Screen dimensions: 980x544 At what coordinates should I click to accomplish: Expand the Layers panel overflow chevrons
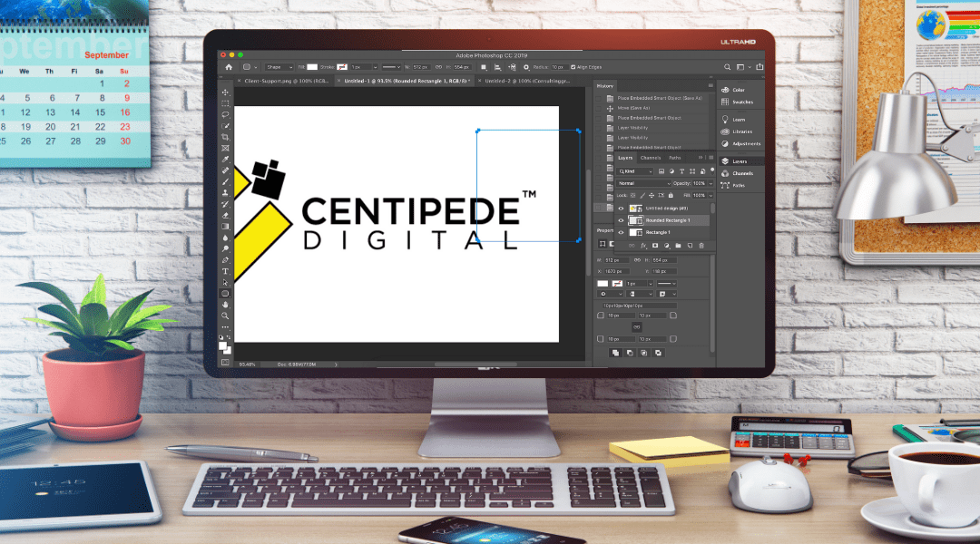coord(701,158)
